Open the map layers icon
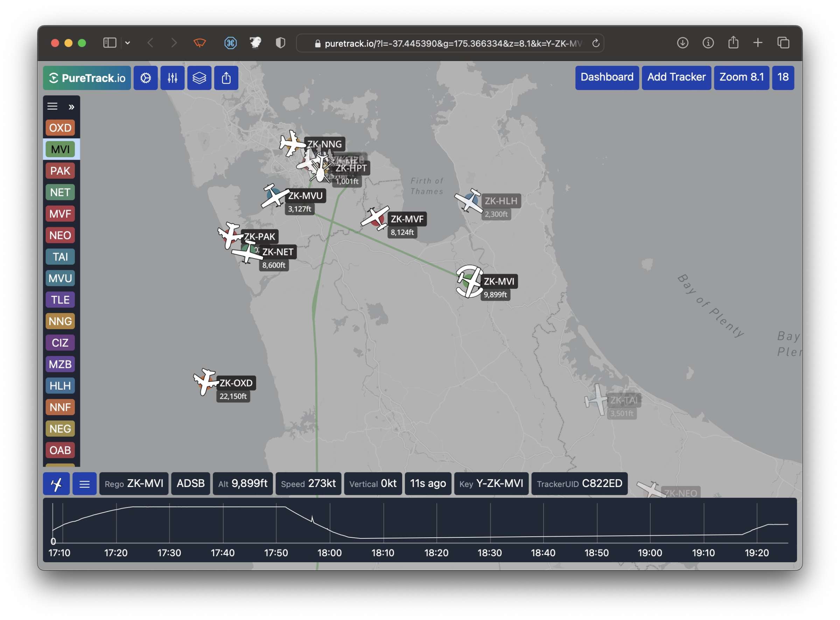The image size is (840, 620). (x=199, y=78)
